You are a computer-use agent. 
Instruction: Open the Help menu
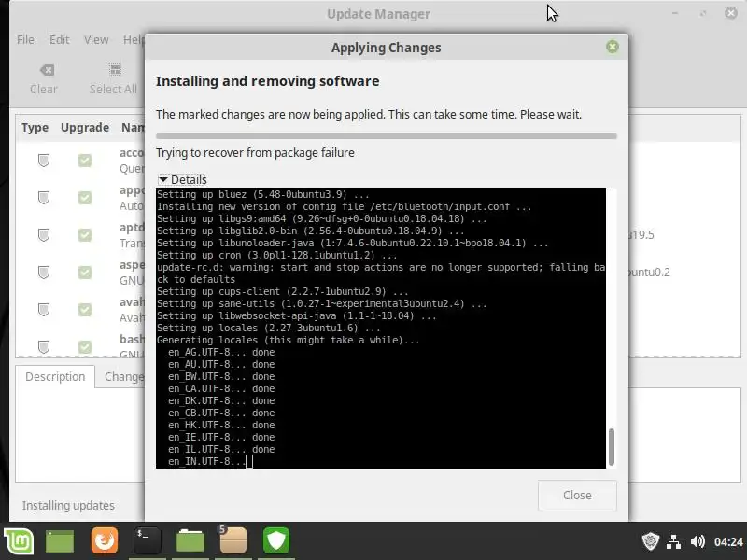click(x=134, y=39)
